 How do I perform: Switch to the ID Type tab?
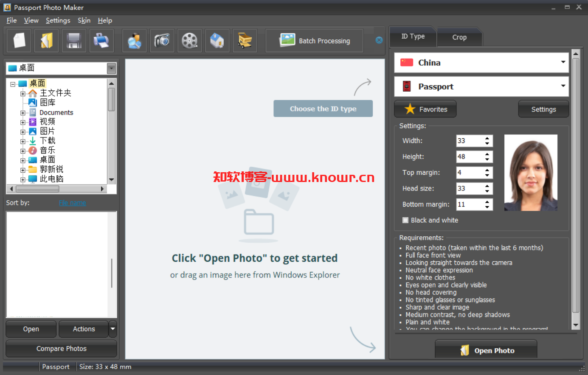[413, 36]
